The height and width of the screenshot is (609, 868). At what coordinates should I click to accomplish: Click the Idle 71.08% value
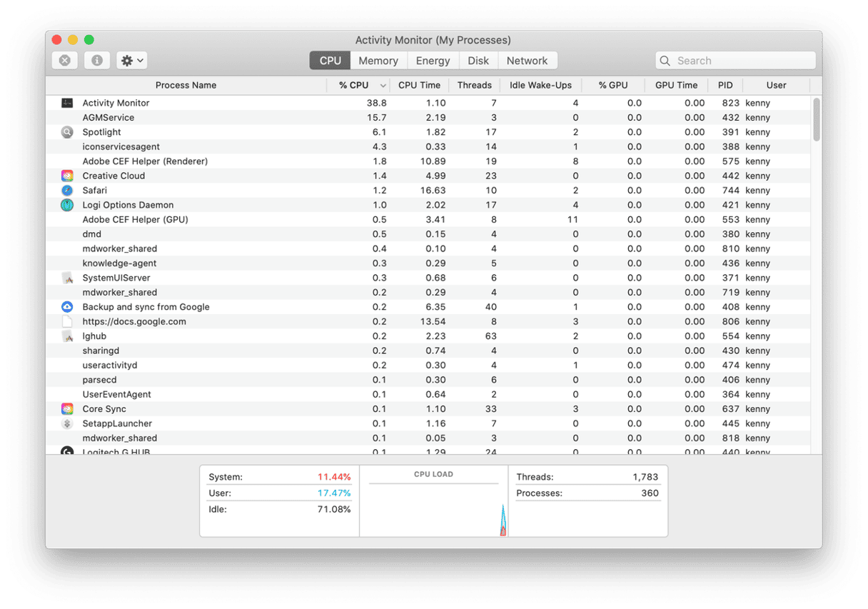pyautogui.click(x=334, y=510)
